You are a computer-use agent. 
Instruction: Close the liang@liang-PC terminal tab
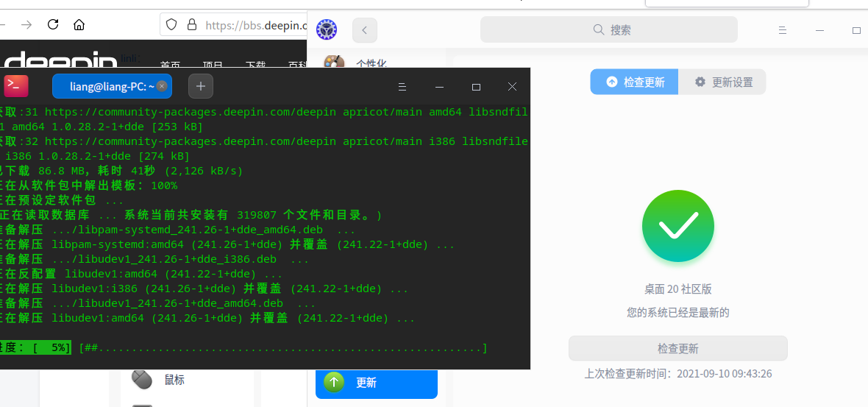(162, 86)
